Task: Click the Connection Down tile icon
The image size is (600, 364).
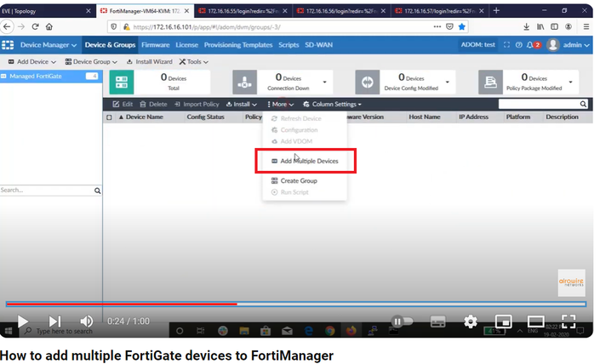Action: pyautogui.click(x=245, y=82)
